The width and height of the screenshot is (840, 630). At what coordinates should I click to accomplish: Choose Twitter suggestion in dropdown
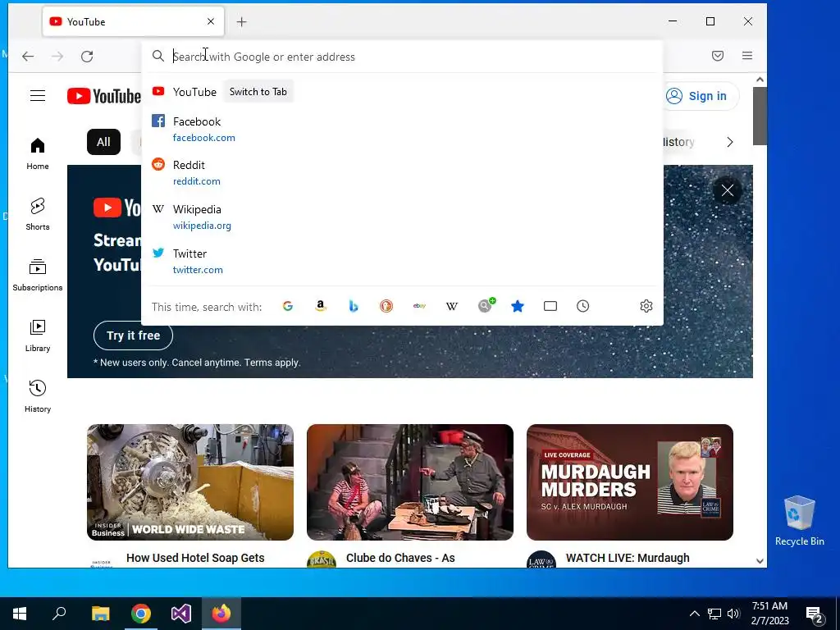(402, 262)
